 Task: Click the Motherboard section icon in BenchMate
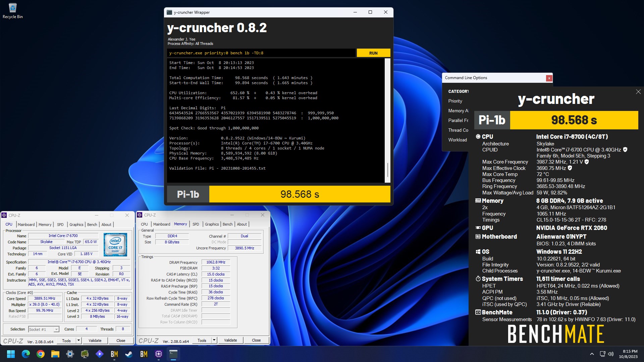pyautogui.click(x=478, y=237)
